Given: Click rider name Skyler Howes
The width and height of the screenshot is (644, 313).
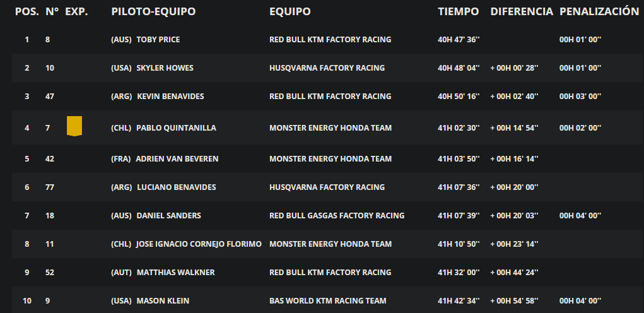Looking at the screenshot, I should 165,68.
